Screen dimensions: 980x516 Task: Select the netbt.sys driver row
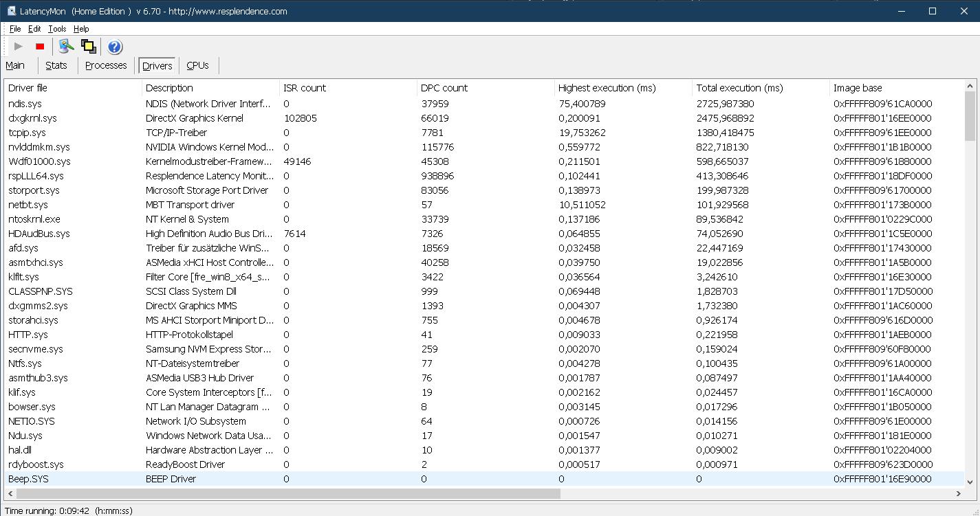pyautogui.click(x=484, y=205)
